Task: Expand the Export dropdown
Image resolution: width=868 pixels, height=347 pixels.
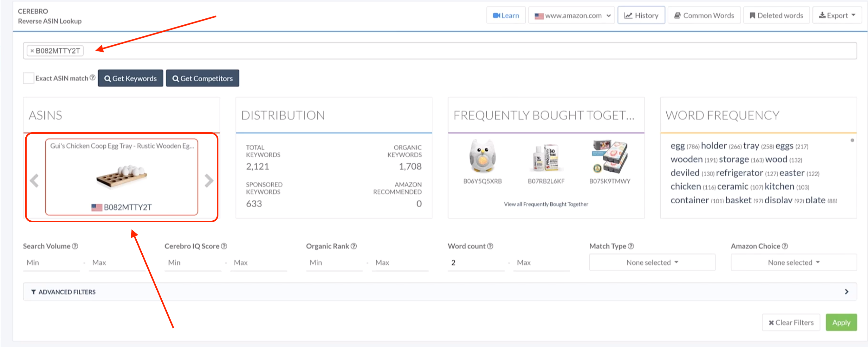Action: coord(837,16)
